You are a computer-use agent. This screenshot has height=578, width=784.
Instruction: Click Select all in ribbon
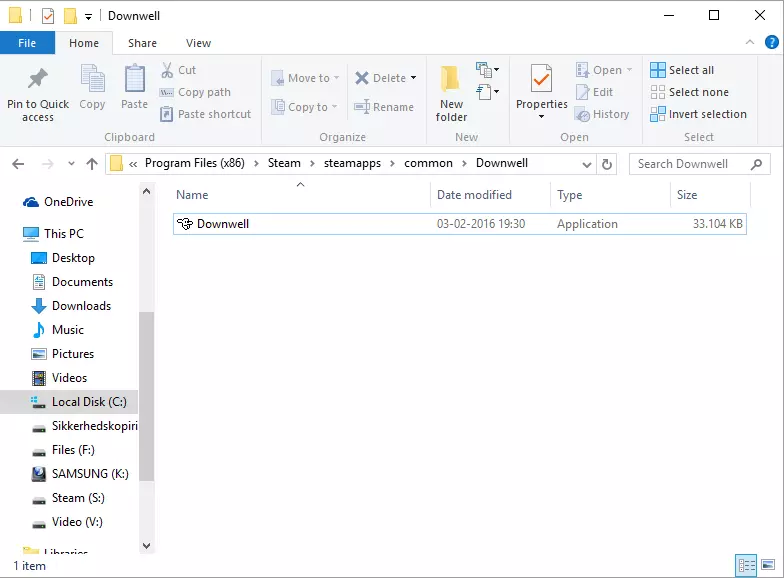pyautogui.click(x=682, y=70)
